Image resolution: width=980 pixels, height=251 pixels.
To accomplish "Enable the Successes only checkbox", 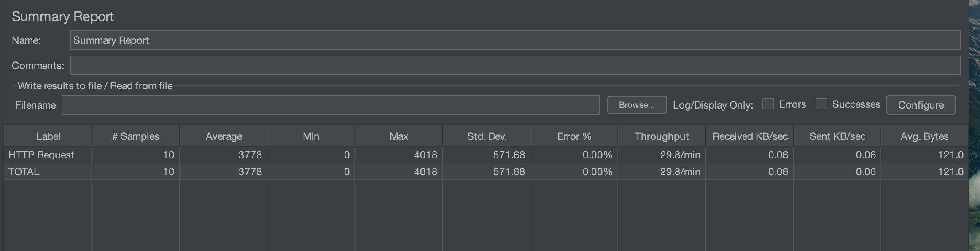I will (x=821, y=104).
